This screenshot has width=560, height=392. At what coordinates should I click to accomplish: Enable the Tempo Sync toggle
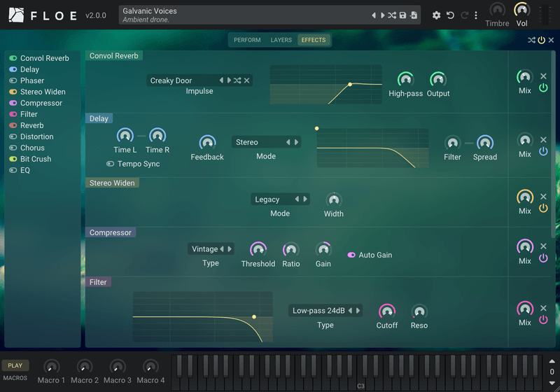tap(111, 164)
